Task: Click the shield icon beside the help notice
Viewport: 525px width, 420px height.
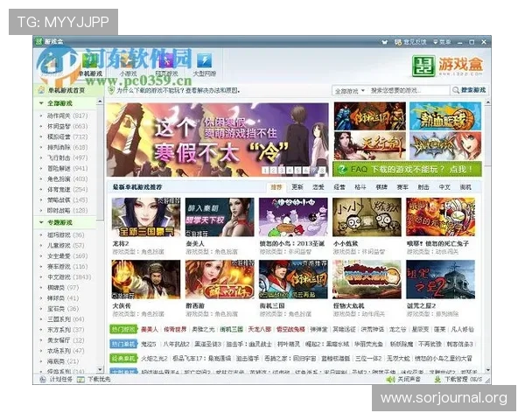Action: click(x=111, y=90)
